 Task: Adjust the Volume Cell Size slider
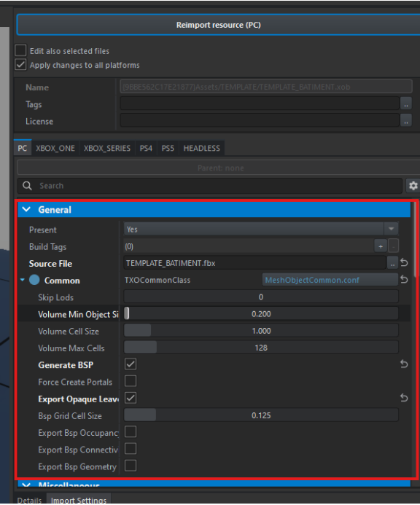coord(261,331)
